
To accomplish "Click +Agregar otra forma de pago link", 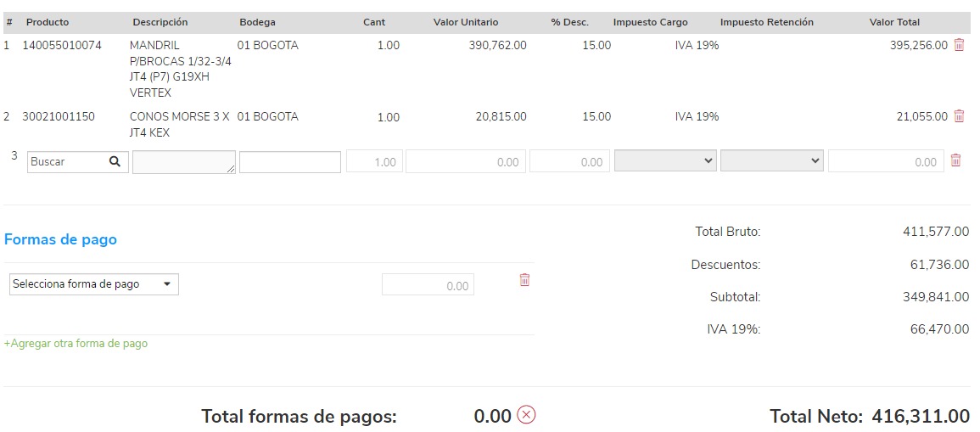I will click(76, 344).
